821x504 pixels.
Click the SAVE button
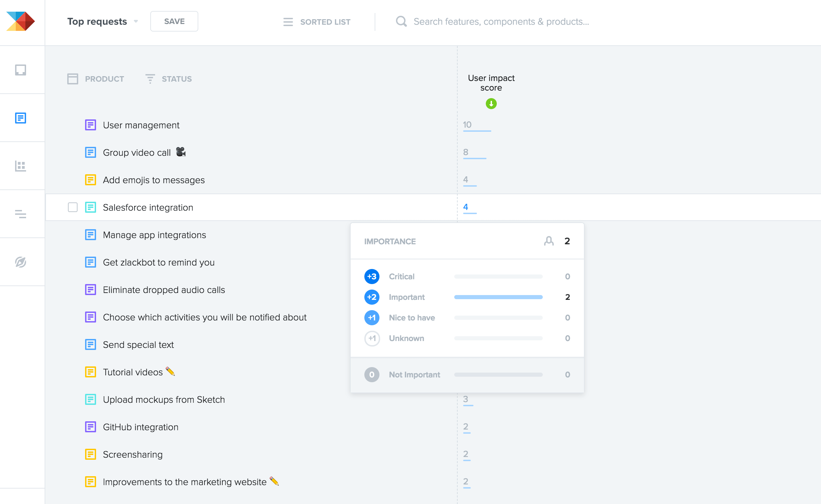coord(174,21)
